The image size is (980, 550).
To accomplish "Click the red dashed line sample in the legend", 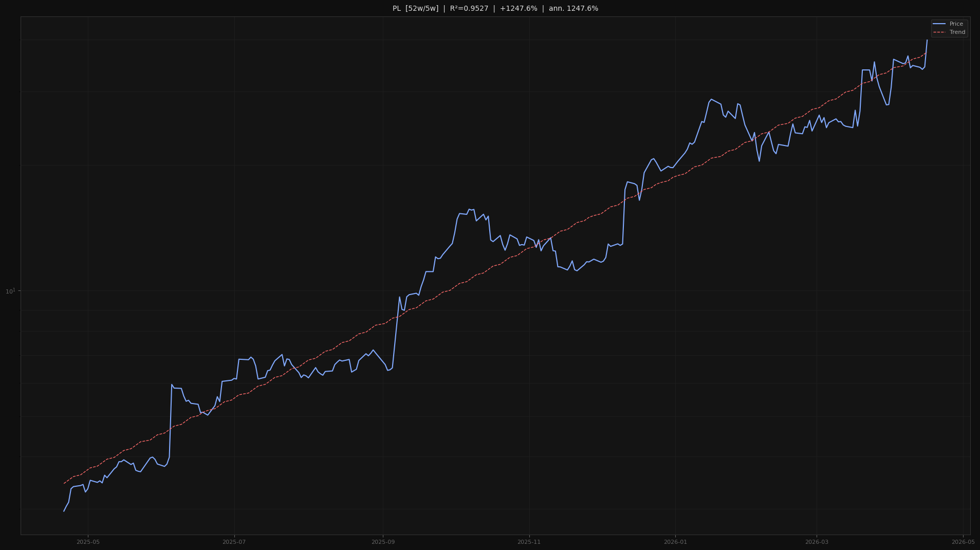I will (x=940, y=32).
